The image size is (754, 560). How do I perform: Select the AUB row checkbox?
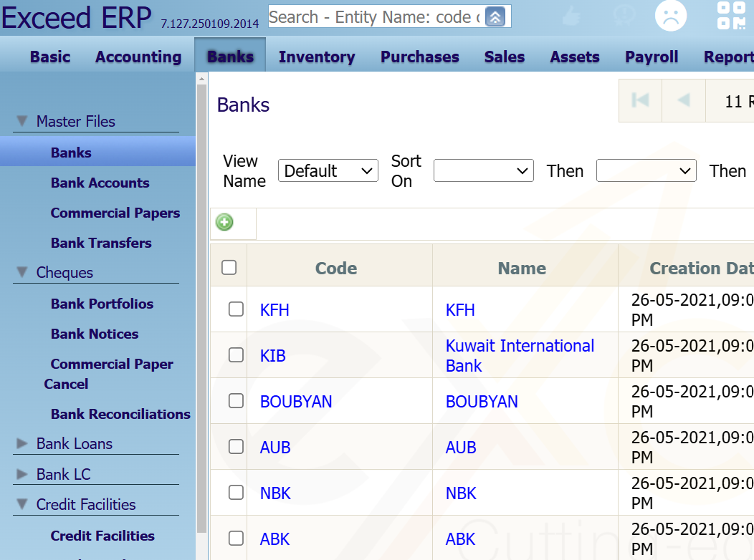pos(236,447)
